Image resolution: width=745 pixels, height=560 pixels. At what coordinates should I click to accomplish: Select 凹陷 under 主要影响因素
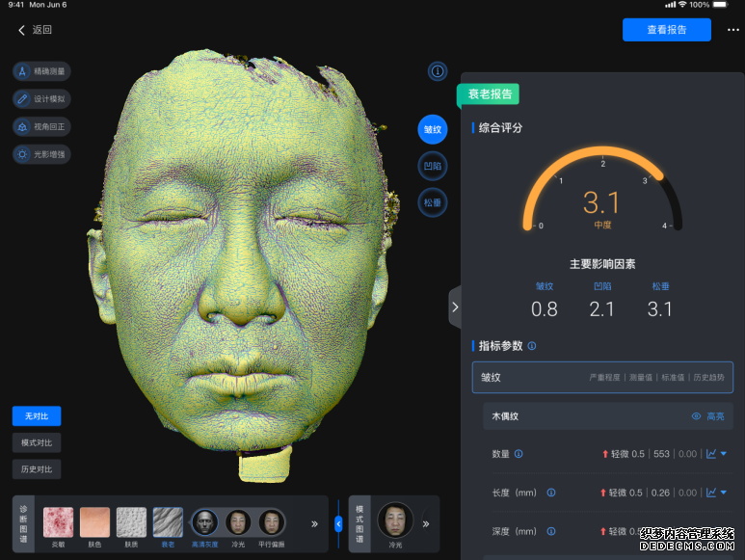[602, 286]
